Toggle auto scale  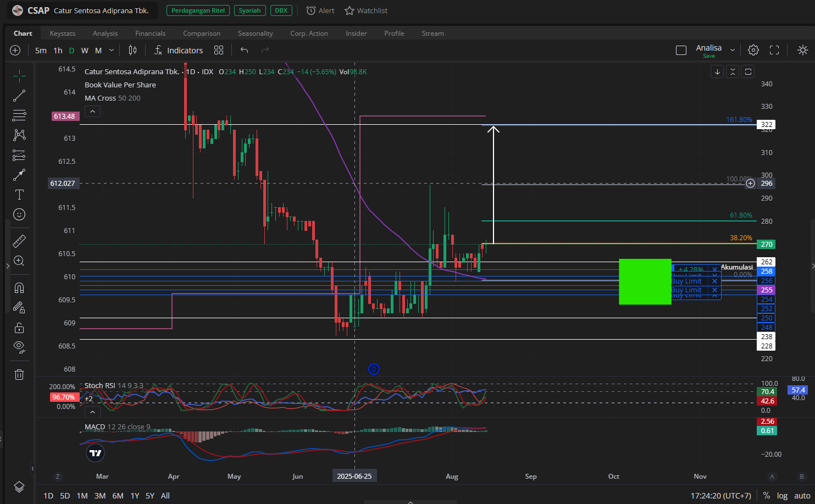[x=802, y=496]
